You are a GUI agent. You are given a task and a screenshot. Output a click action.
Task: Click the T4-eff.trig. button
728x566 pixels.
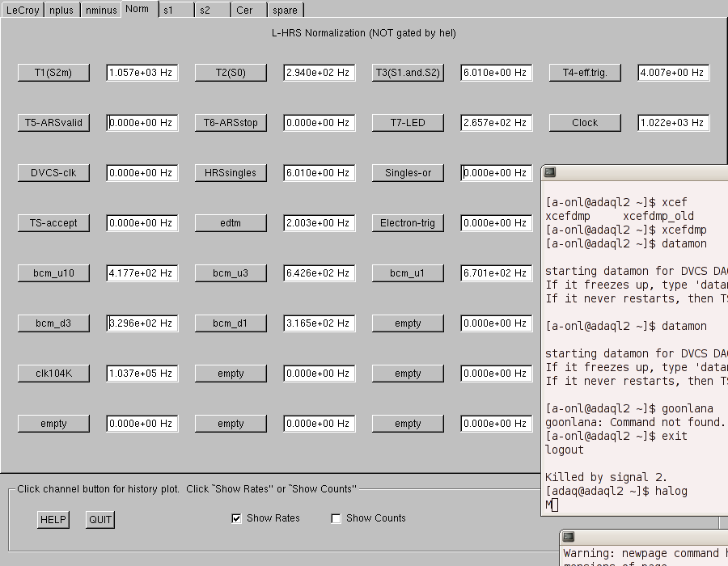pyautogui.click(x=585, y=73)
